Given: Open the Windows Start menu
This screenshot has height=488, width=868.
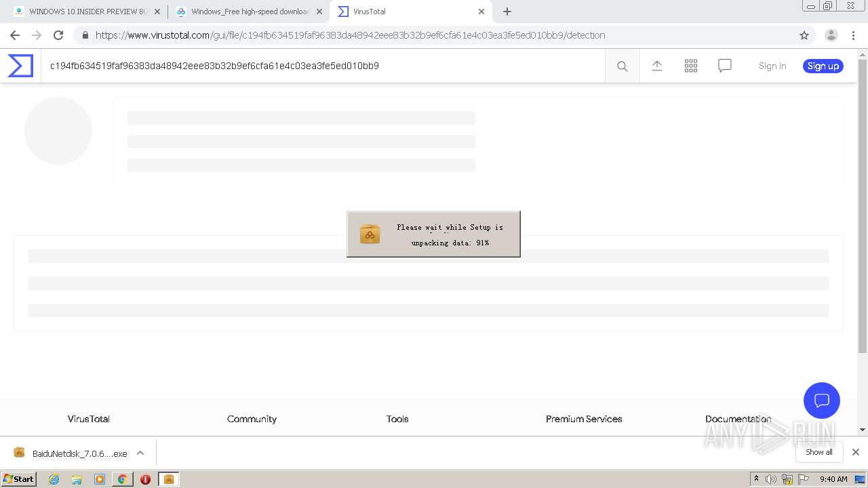Looking at the screenshot, I should (x=19, y=479).
